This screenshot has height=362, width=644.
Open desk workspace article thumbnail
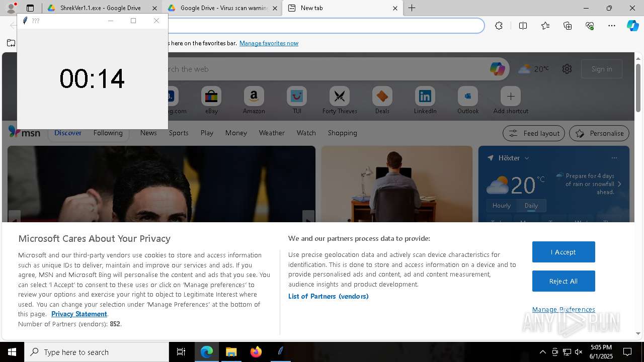[397, 184]
